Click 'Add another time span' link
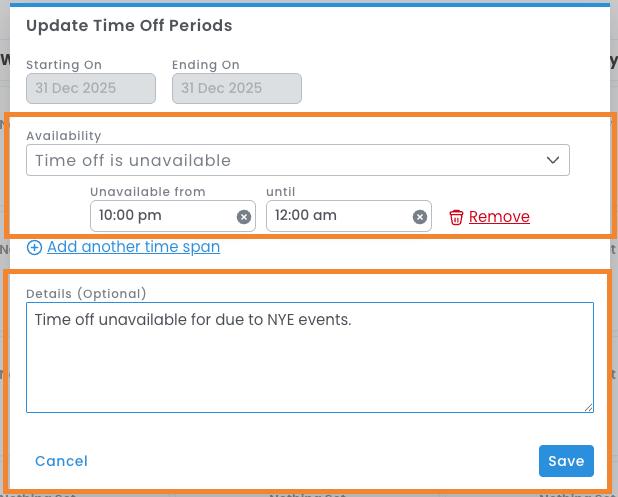This screenshot has height=497, width=618. tap(133, 247)
